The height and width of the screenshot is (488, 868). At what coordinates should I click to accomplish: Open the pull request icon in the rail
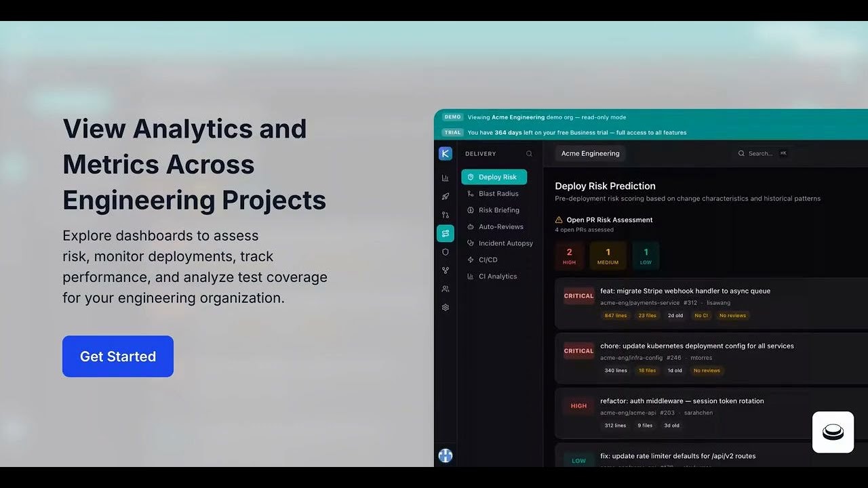coord(446,215)
